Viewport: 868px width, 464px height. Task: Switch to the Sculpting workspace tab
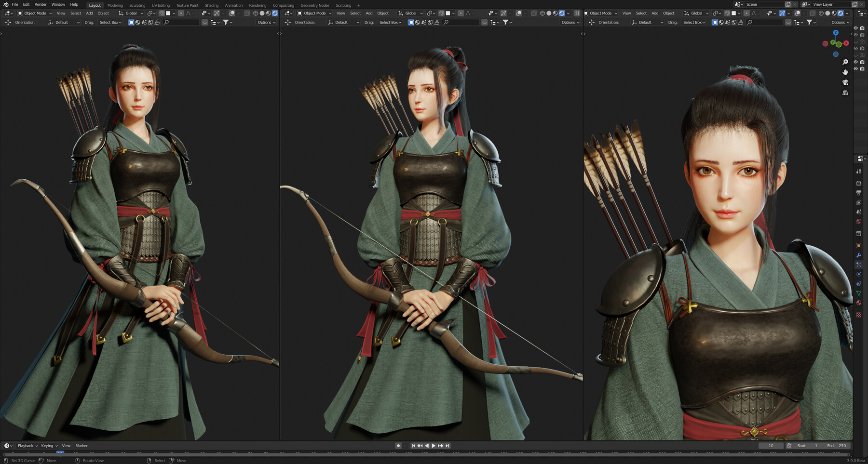[137, 5]
